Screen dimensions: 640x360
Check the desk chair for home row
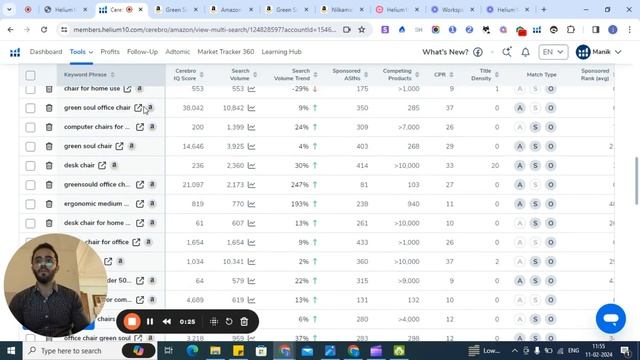(x=30, y=223)
